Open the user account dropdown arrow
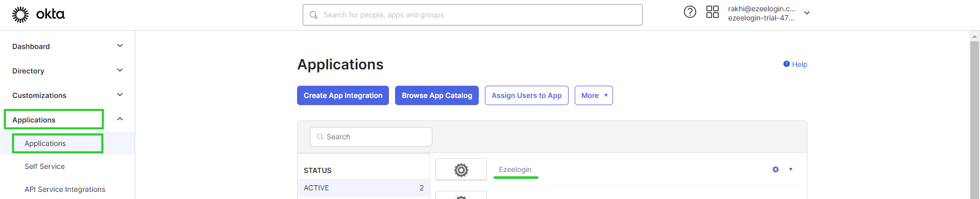980x199 pixels. (807, 13)
